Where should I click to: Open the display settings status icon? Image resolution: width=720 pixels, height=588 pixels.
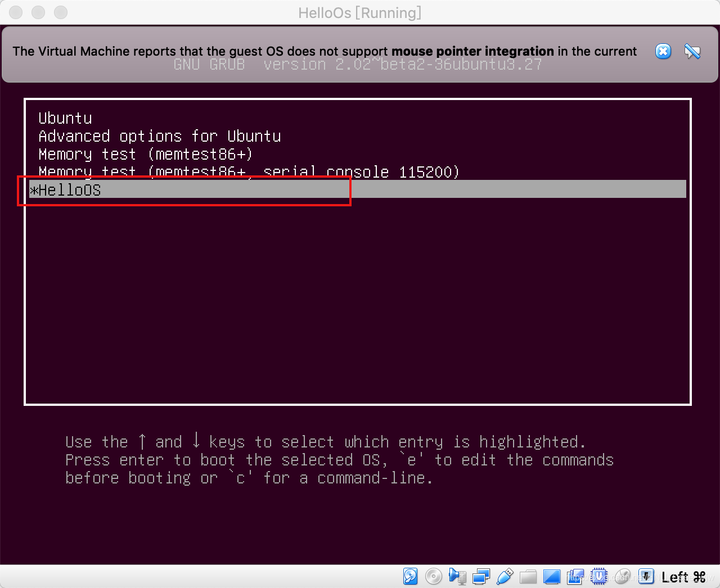point(552,577)
